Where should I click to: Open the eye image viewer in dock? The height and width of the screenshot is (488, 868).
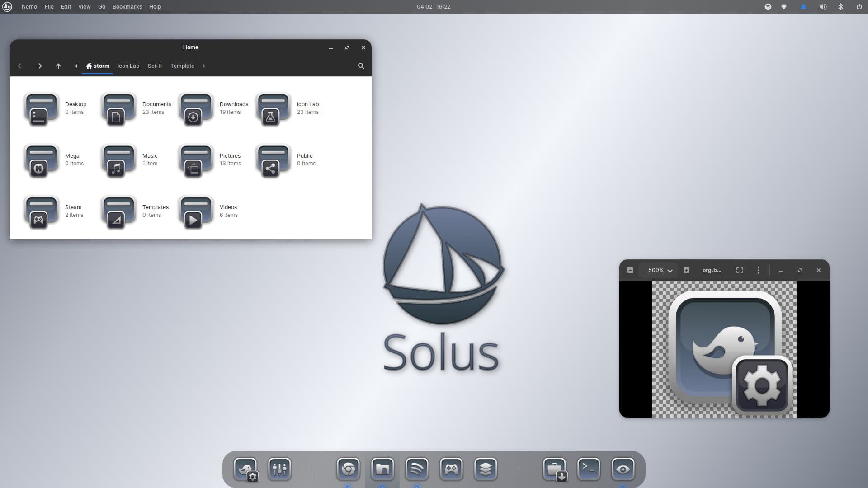(623, 469)
